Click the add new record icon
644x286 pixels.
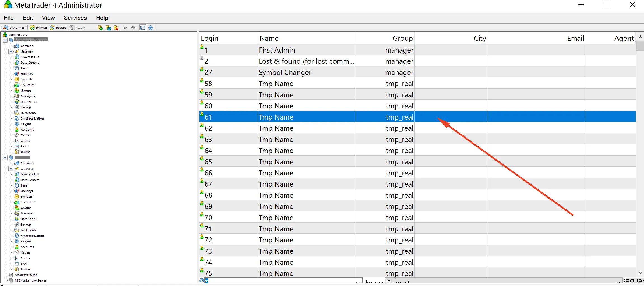(100, 28)
